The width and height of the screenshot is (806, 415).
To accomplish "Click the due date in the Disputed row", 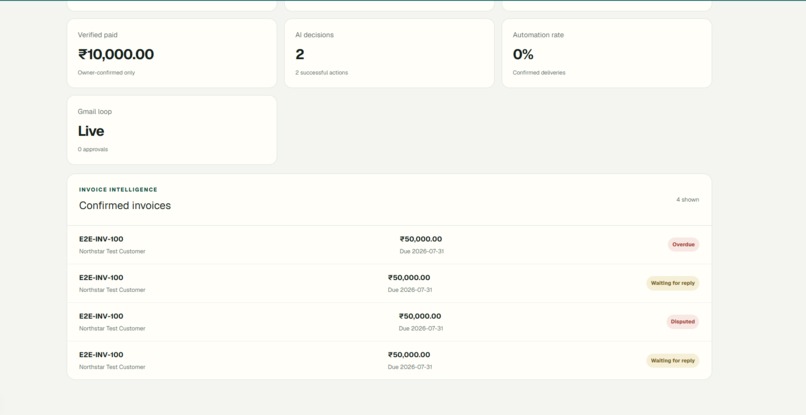I will coord(421,329).
